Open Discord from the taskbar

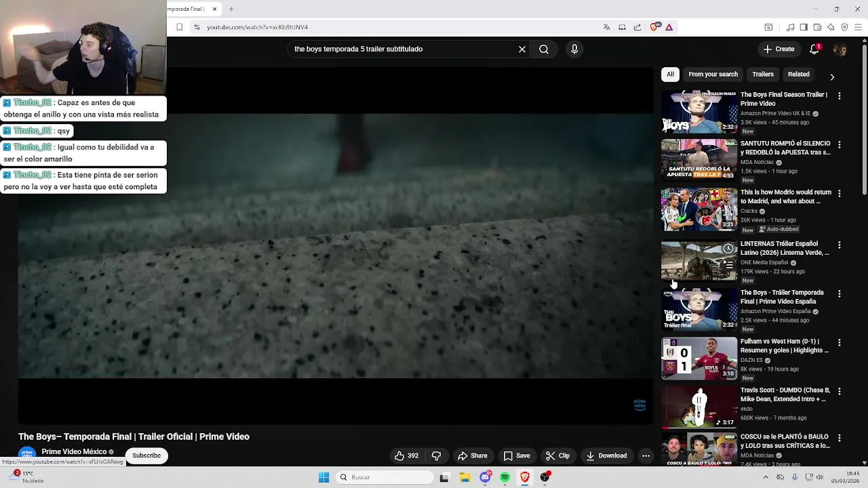(x=485, y=477)
